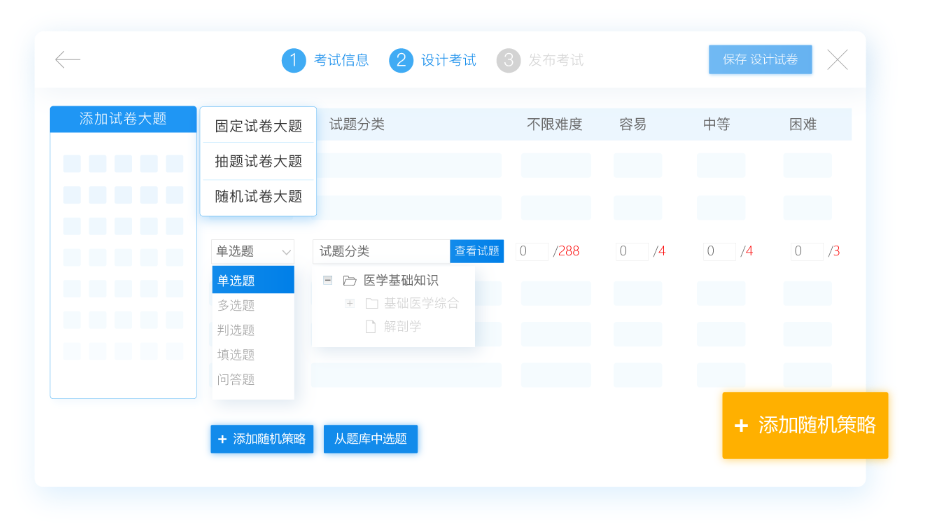This screenshot has width=932, height=523.
Task: Click the 医学基础知识 open folder icon
Action: [350, 281]
